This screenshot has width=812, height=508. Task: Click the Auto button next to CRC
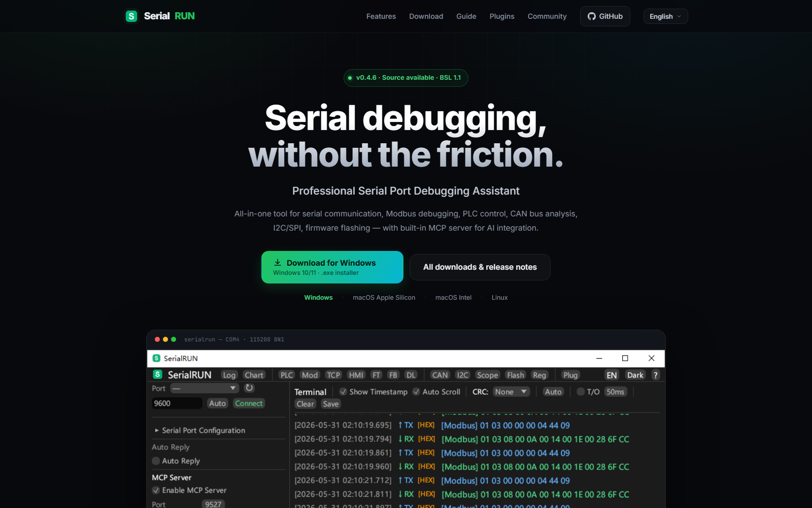click(x=553, y=392)
